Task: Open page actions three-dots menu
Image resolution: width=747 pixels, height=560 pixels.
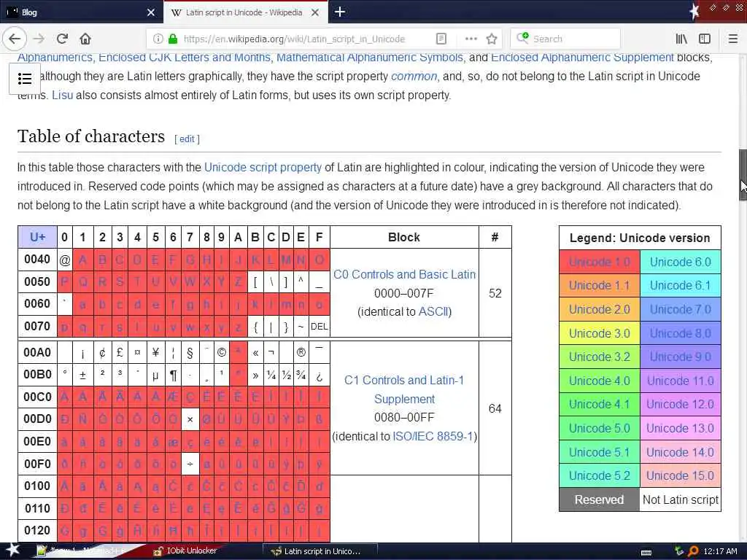Action: tap(471, 39)
